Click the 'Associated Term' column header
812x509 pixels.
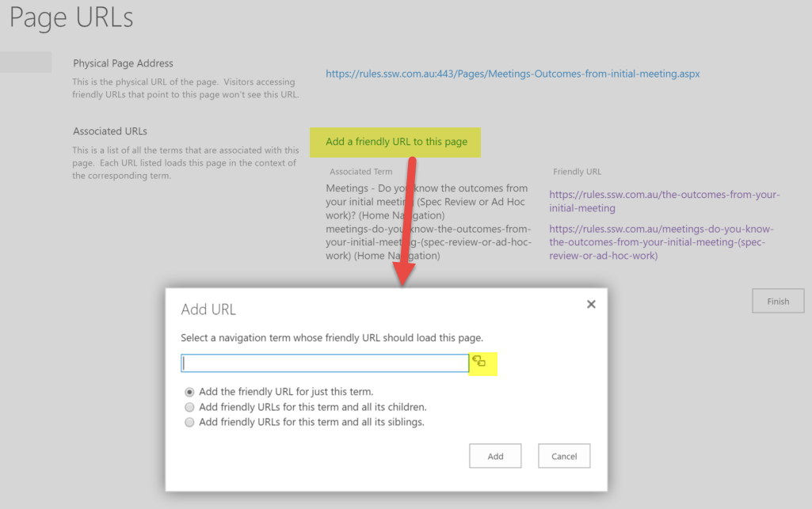360,172
